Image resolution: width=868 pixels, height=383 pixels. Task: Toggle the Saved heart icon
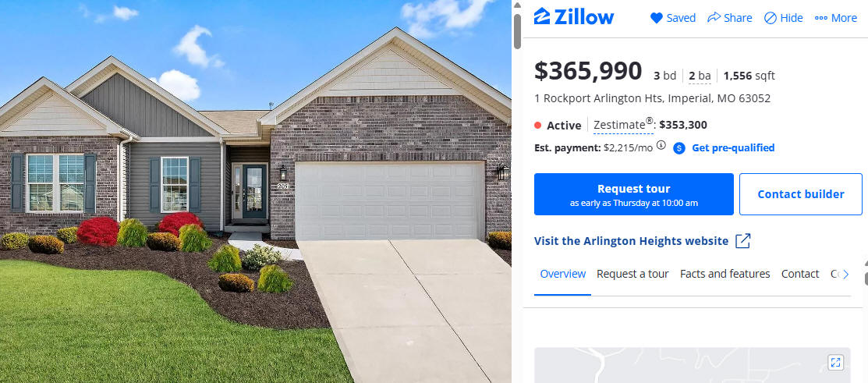pos(657,18)
